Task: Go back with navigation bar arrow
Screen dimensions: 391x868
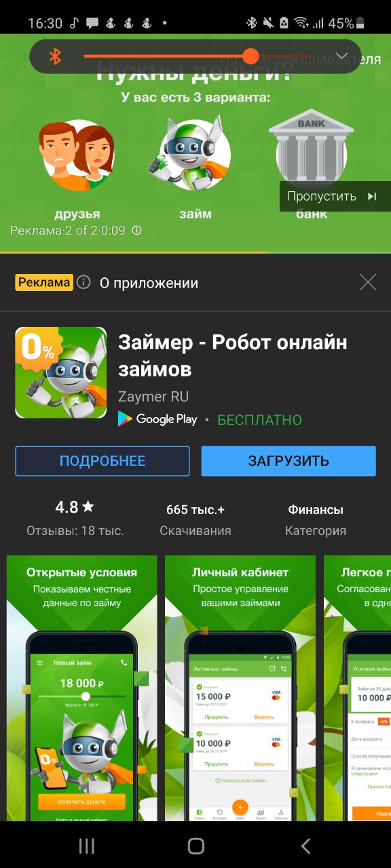Action: click(305, 845)
